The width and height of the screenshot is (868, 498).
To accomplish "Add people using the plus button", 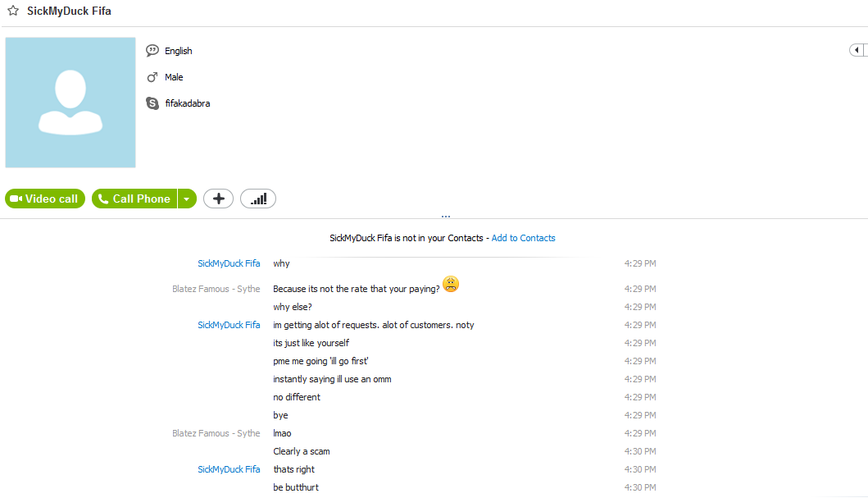I will pos(218,199).
